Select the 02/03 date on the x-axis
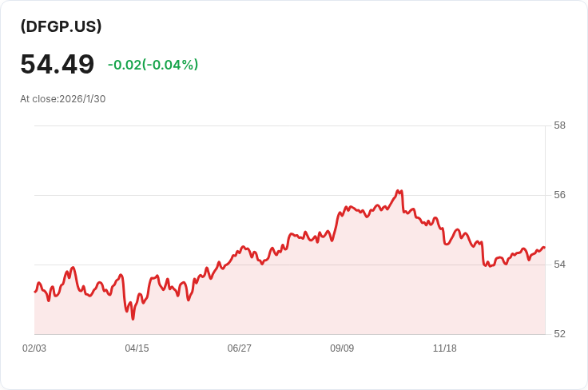 34,348
